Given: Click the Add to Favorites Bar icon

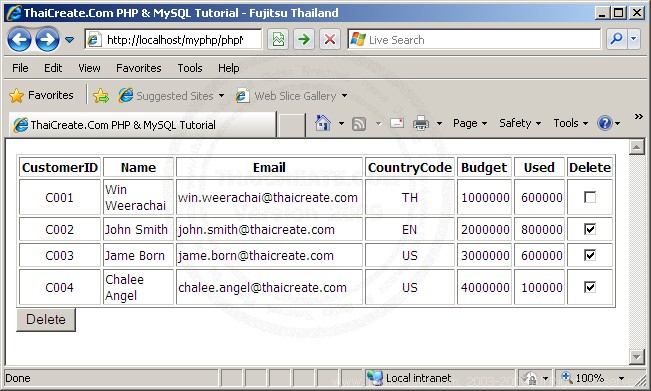Looking at the screenshot, I should pos(101,96).
